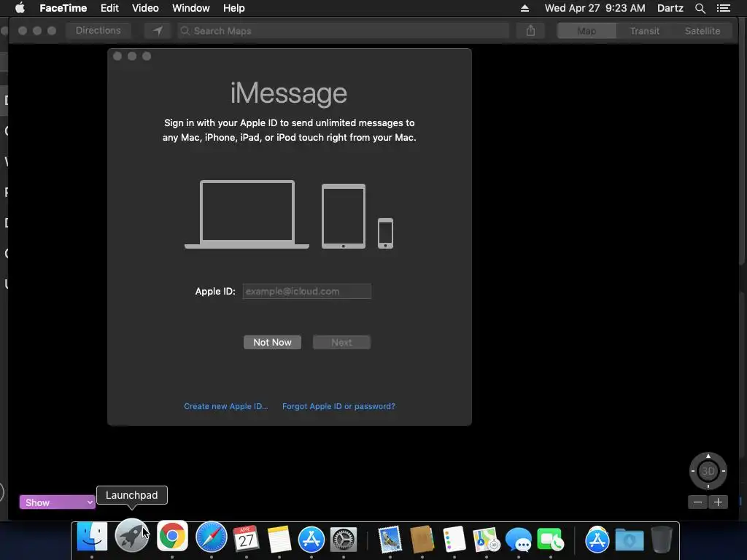Image resolution: width=747 pixels, height=560 pixels.
Task: Open the Video menu
Action: click(x=145, y=8)
